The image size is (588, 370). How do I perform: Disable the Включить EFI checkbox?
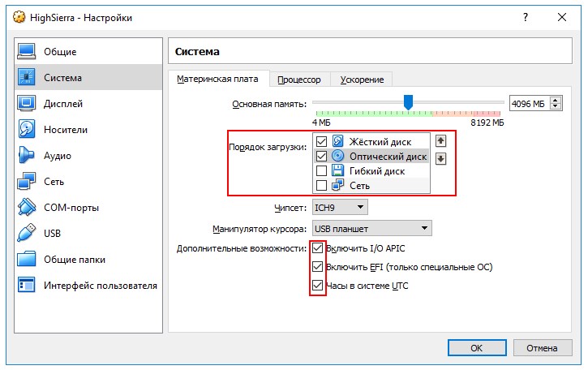(x=318, y=267)
